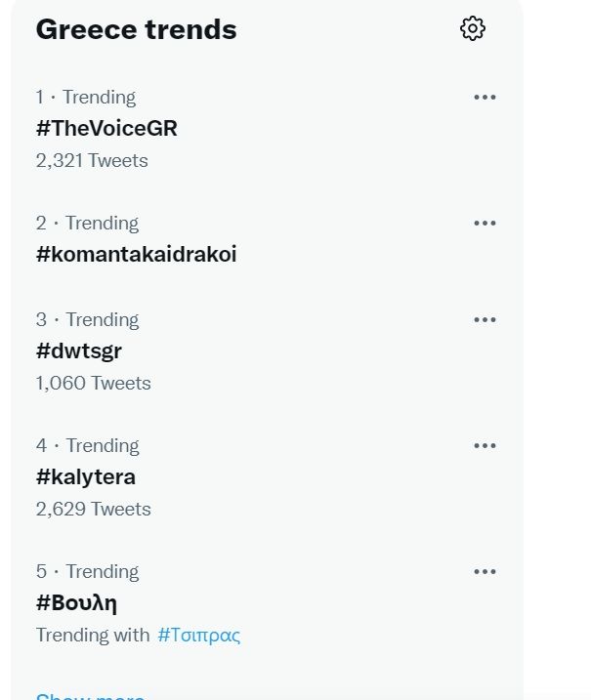
Task: Open the ellipsis menu for #Βουλη
Action: pos(485,571)
